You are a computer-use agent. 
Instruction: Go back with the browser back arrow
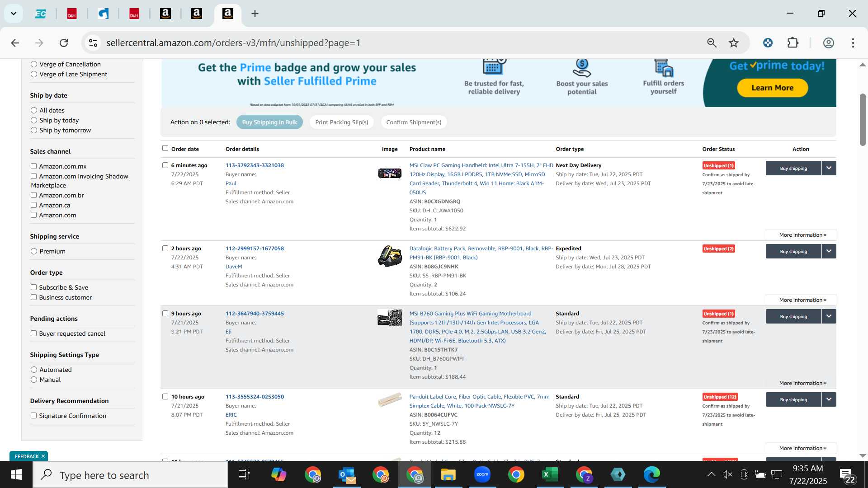(15, 43)
